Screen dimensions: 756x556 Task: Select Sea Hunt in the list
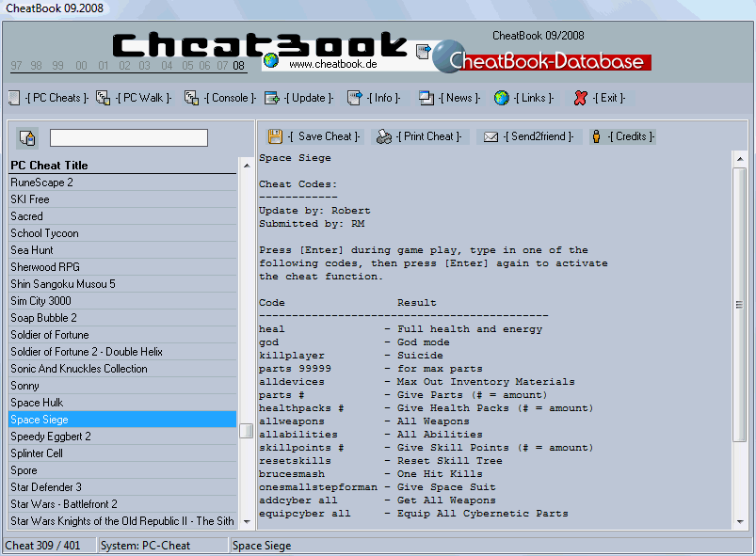(x=123, y=250)
